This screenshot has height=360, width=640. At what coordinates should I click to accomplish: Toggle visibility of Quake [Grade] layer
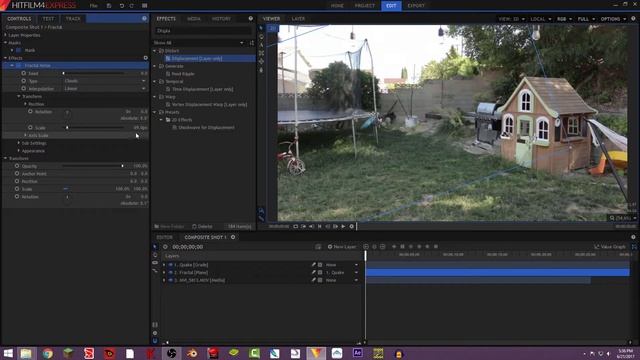pos(171,264)
